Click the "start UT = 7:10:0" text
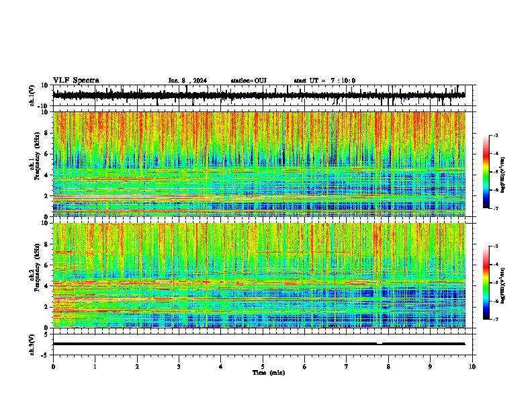 [324, 81]
